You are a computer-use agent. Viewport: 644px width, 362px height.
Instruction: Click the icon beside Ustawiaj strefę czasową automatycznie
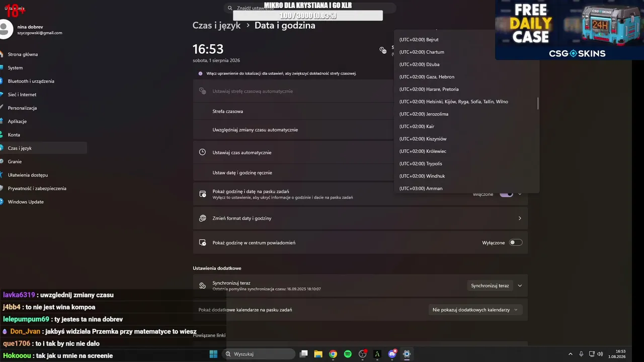point(202,91)
